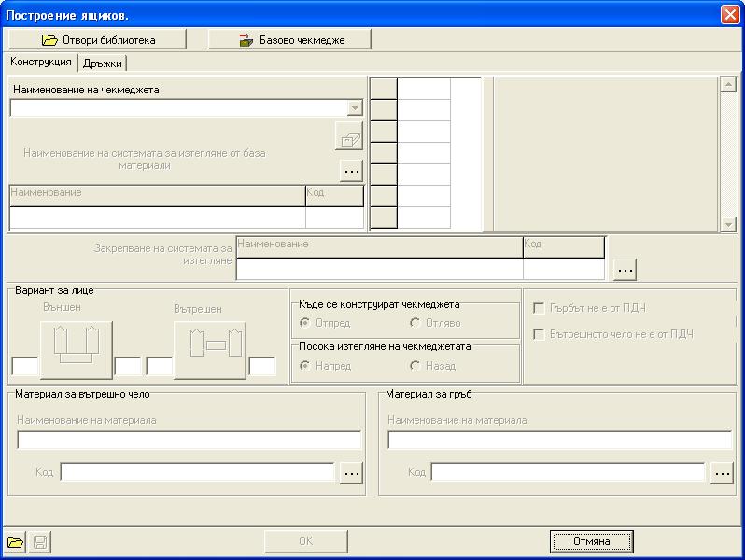Click the Базово чекмедже button

[x=289, y=40]
